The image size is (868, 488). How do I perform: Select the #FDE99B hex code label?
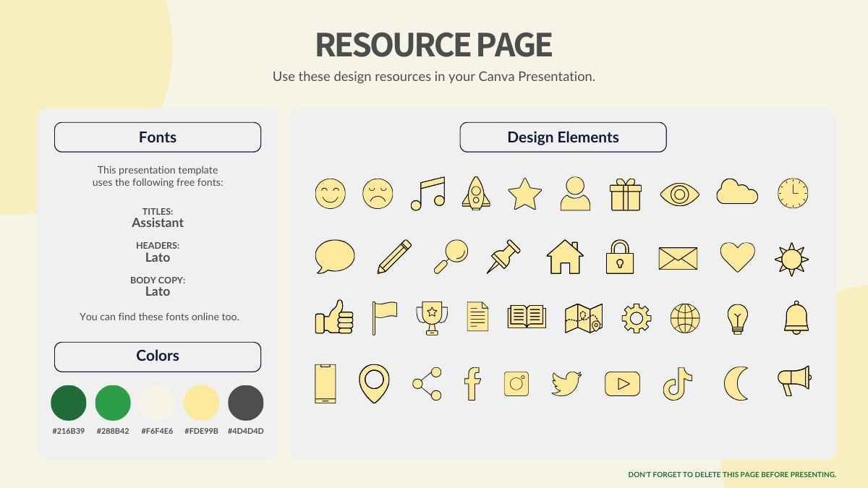coord(201,431)
